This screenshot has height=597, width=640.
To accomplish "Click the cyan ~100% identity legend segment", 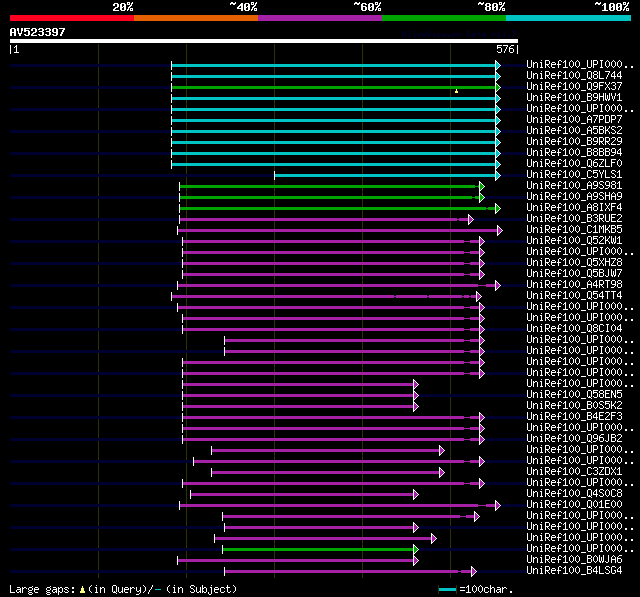I will [x=569, y=18].
